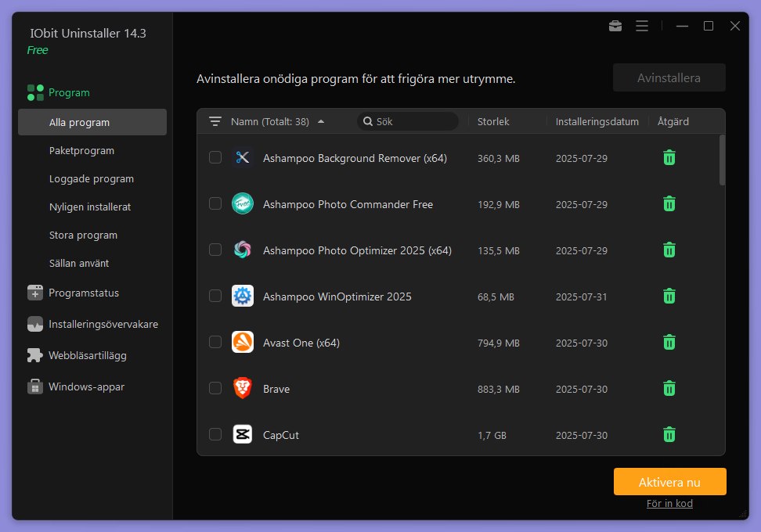The height and width of the screenshot is (532, 761).
Task: Open the hamburger menu
Action: (x=642, y=26)
